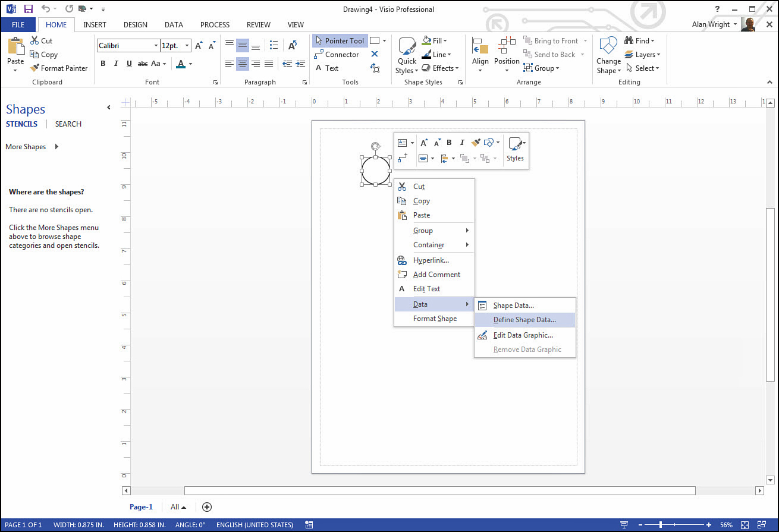Select the Text tool in Tools group
The image size is (779, 532).
pos(326,68)
